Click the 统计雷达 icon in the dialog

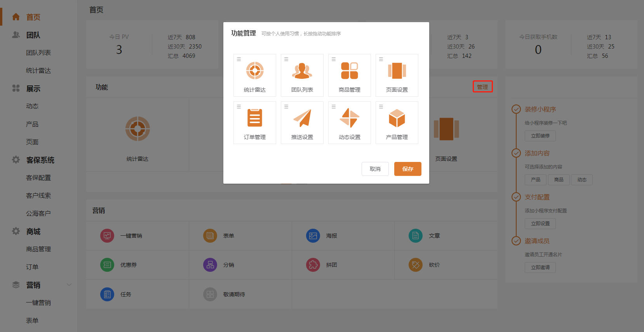click(255, 71)
